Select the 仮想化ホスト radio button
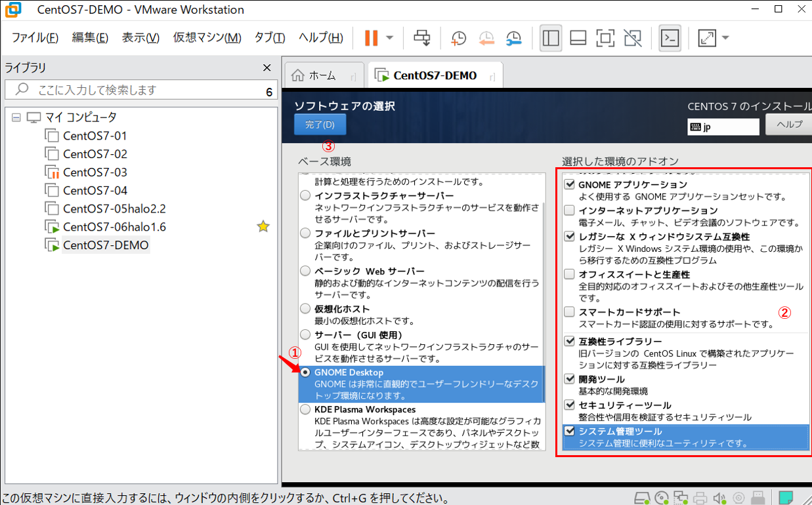812x505 pixels. coord(305,308)
